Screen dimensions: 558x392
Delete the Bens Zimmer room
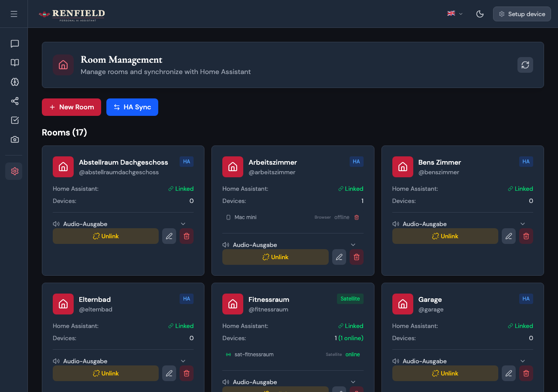point(526,236)
